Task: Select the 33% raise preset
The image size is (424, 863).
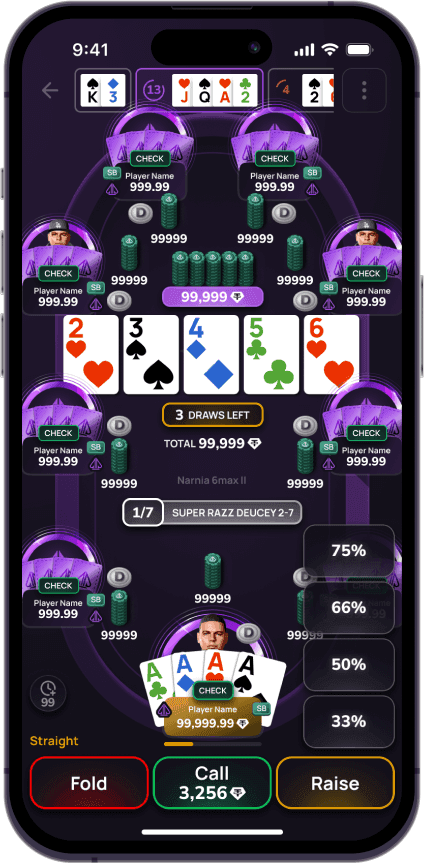Action: coord(349,721)
